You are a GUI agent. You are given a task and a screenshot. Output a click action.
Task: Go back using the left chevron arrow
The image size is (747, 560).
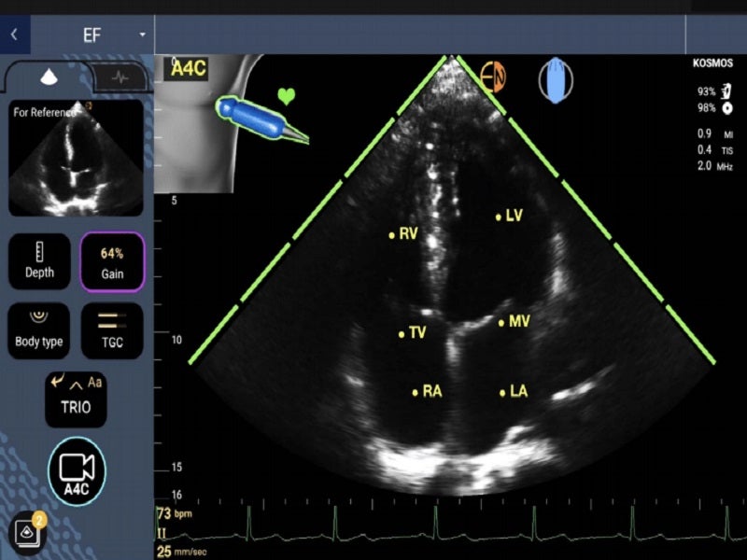click(14, 35)
